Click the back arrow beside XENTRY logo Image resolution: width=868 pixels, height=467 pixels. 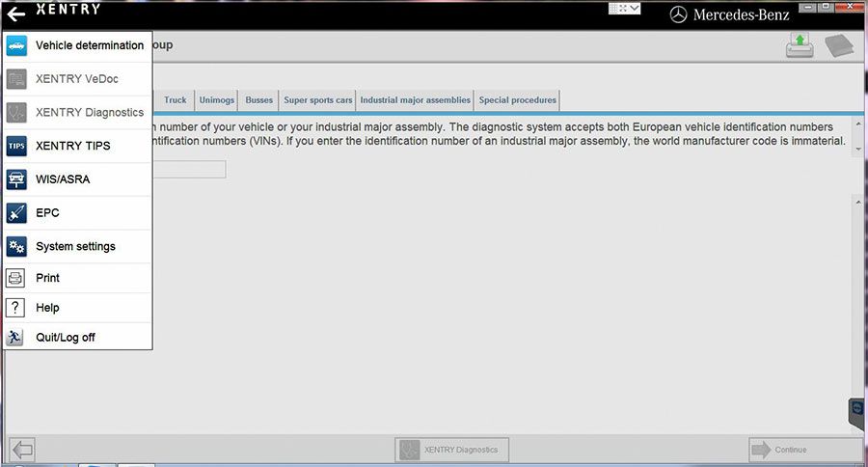[x=16, y=14]
